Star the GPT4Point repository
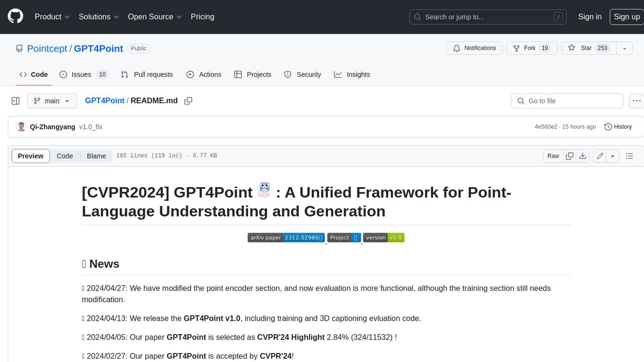644x362 pixels. (x=589, y=48)
